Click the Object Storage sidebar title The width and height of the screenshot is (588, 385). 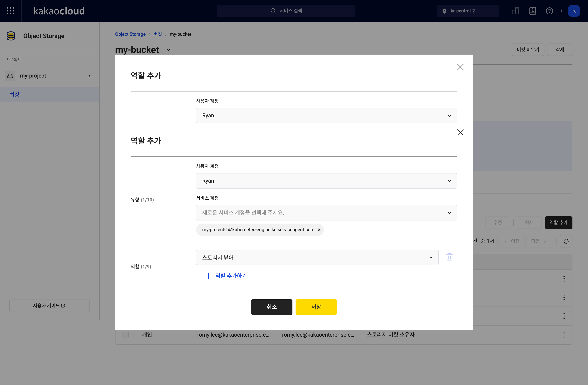44,36
